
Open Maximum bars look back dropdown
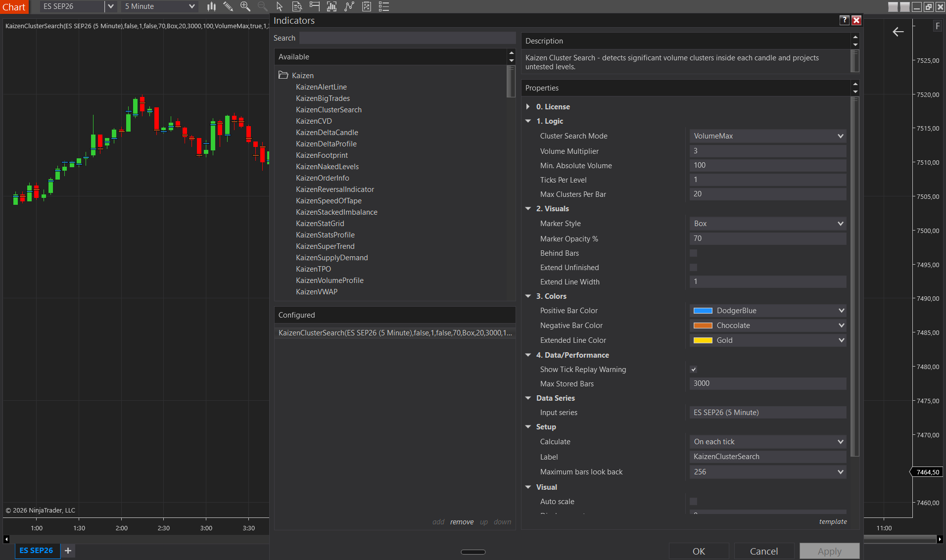(768, 472)
